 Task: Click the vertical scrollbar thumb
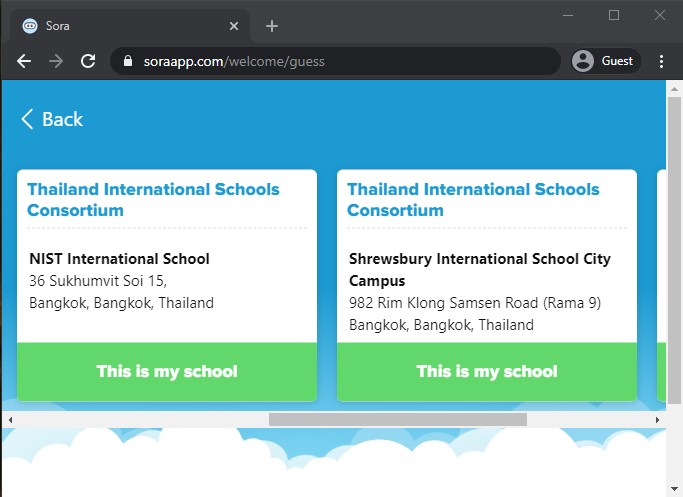pos(674,250)
